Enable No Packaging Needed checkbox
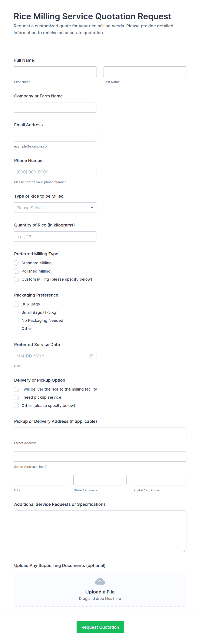This screenshot has width=198, height=644. click(16, 320)
